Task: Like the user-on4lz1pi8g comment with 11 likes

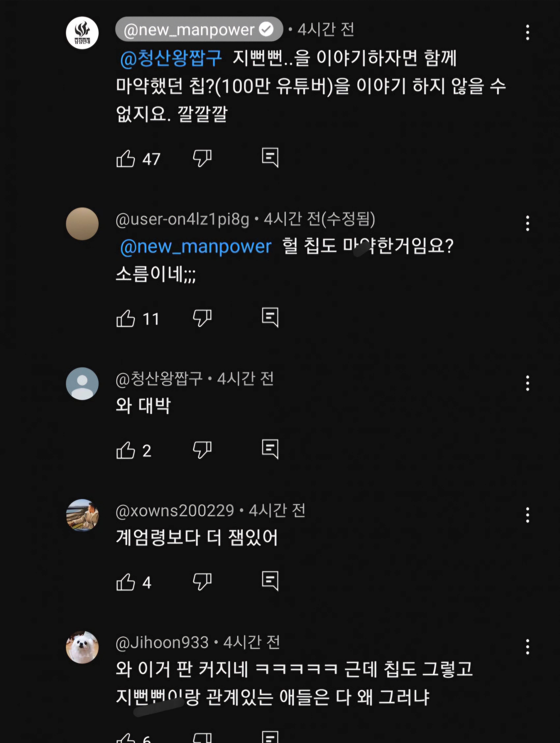Action: [x=126, y=318]
